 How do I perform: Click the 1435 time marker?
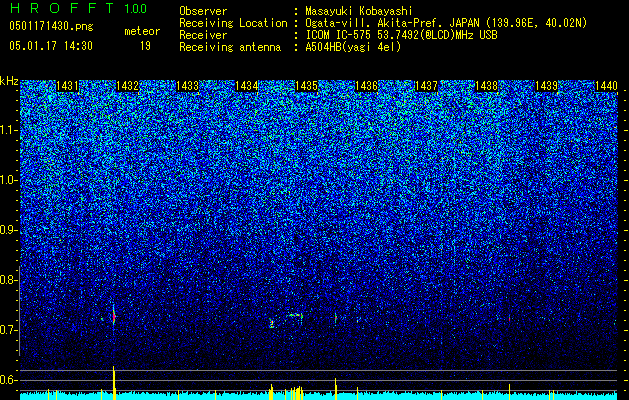click(306, 86)
